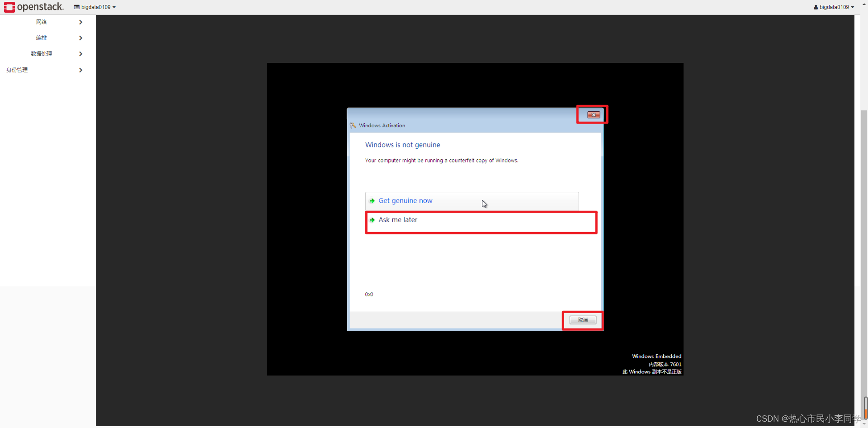This screenshot has height=428, width=868.
Task: Click the counterfeit copy warning text
Action: [442, 161]
